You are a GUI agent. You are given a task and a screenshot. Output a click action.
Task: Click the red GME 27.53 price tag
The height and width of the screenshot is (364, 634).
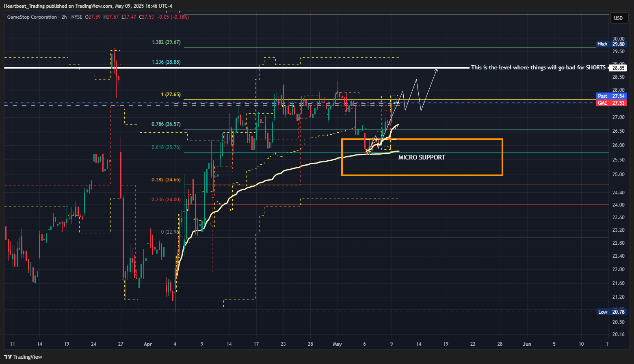point(611,103)
